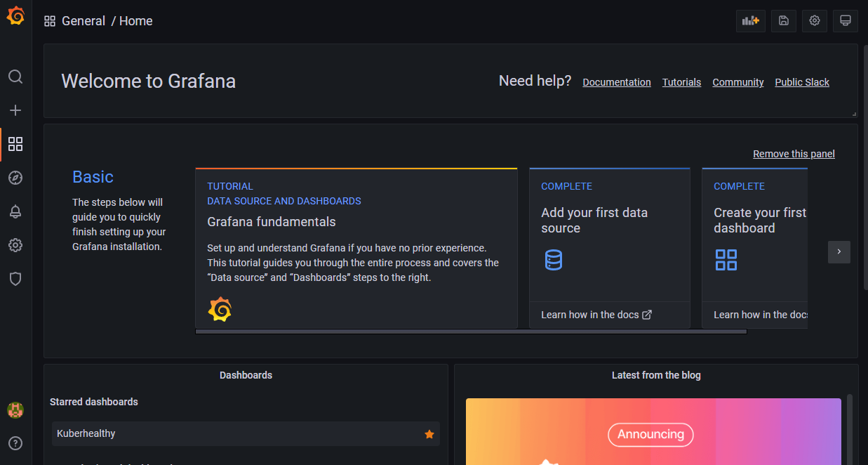This screenshot has height=465, width=868.
Task: Cycle view mode with the monitor icon
Action: tap(846, 21)
